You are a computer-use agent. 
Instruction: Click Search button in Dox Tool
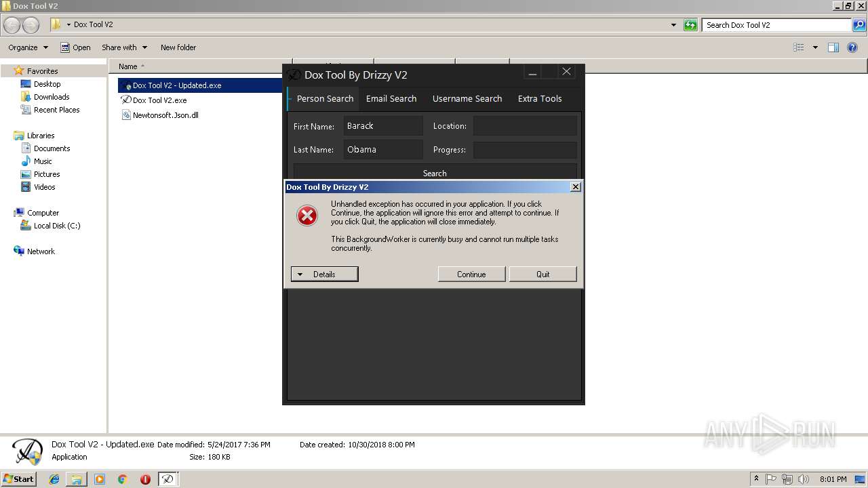click(435, 172)
